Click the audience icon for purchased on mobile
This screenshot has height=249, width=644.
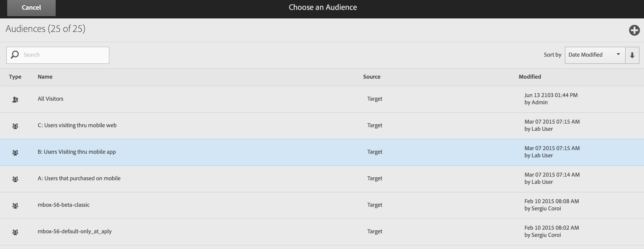15,179
